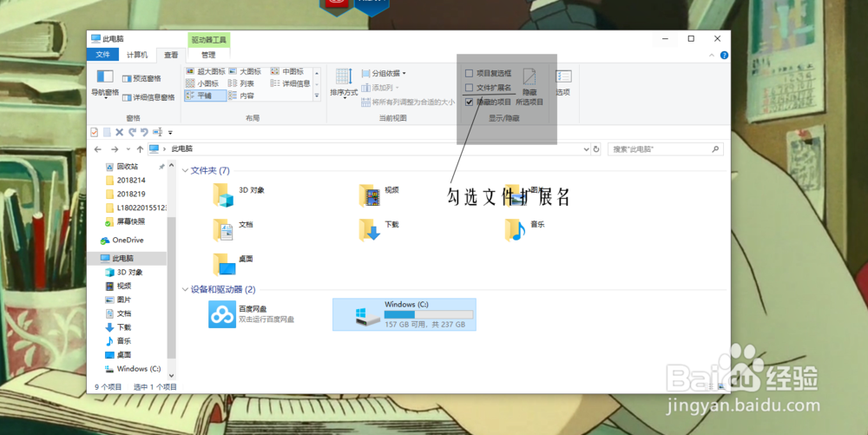Open 回收站 in navigation pane
868x435 pixels.
[x=128, y=167]
